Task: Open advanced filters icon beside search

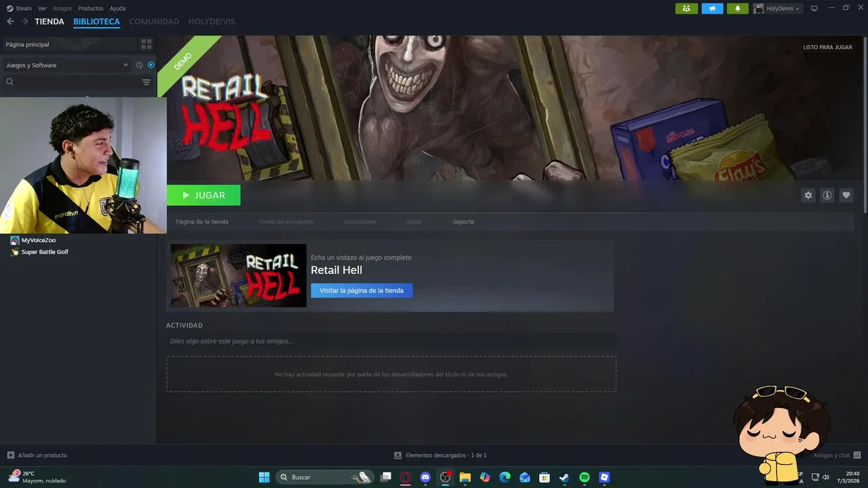Action: 146,82
